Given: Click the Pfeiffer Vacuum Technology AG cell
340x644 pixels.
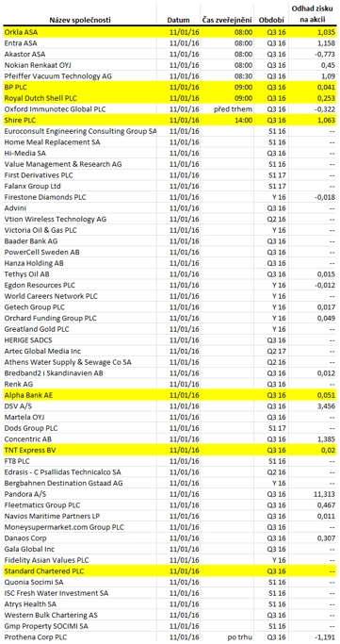Looking at the screenshot, I should [x=80, y=76].
